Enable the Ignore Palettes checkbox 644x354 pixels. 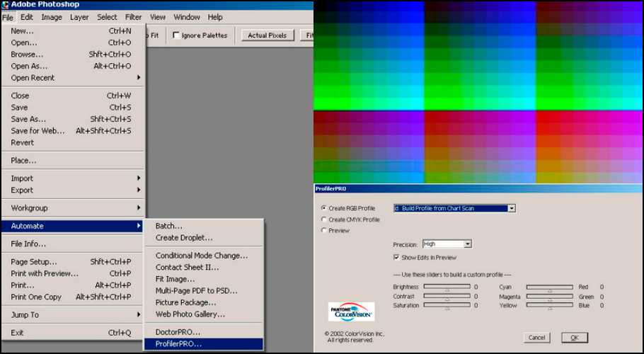[176, 35]
